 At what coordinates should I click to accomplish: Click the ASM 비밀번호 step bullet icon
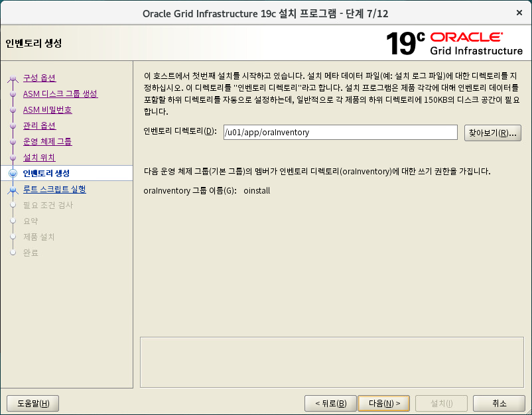pyautogui.click(x=13, y=110)
